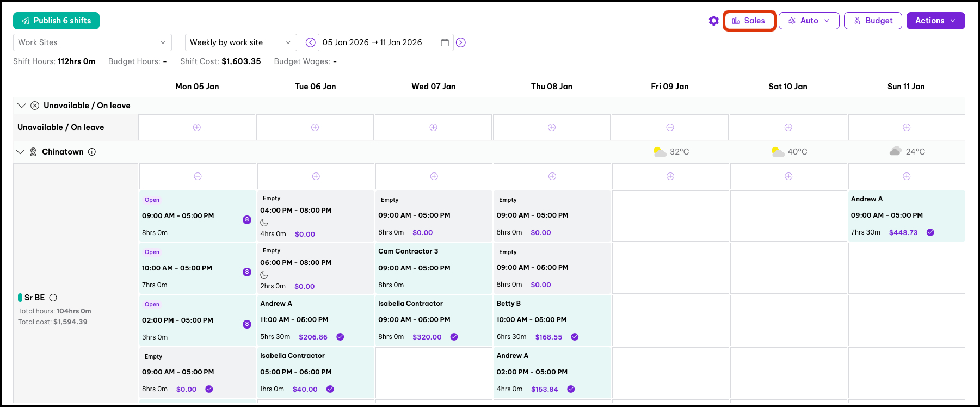The image size is (980, 407).
Task: Click purple 8 badge on 10:00 AM open shift
Action: (247, 272)
